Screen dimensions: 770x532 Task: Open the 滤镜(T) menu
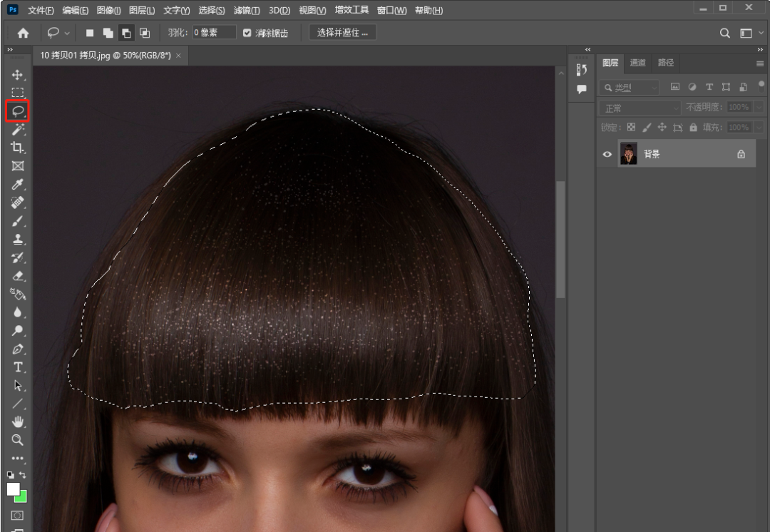(247, 11)
